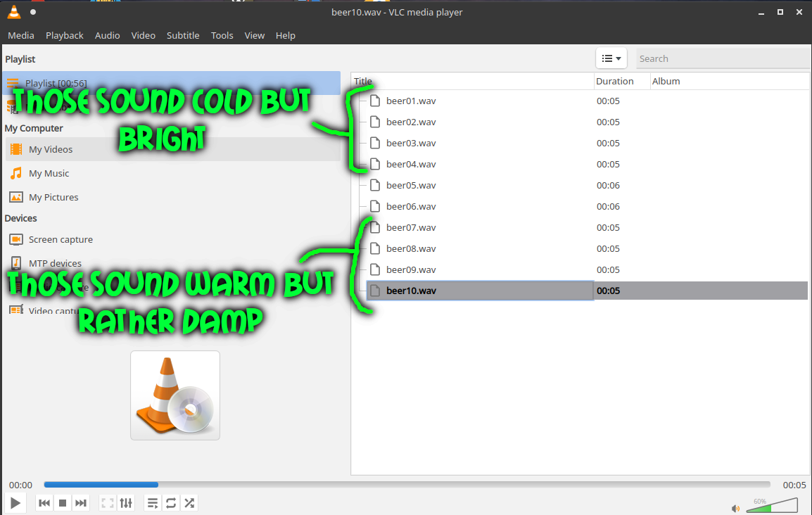Mute audio with speaker icon

tap(735, 508)
